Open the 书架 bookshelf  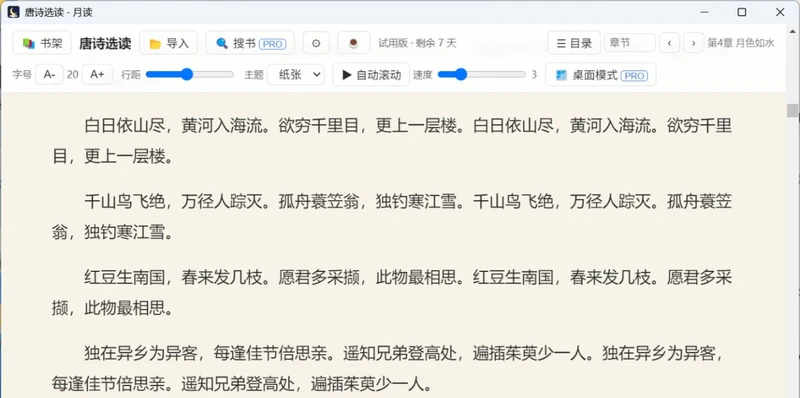[x=42, y=43]
